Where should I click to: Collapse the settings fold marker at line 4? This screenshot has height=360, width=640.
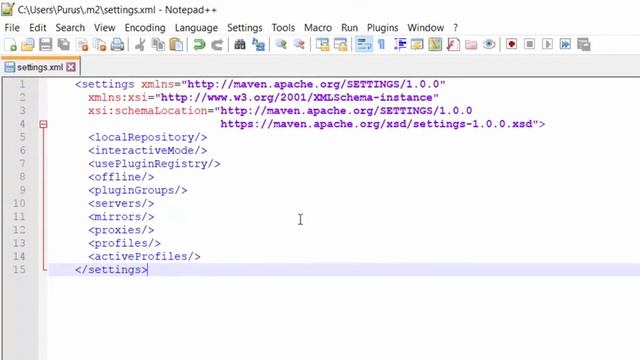point(43,124)
